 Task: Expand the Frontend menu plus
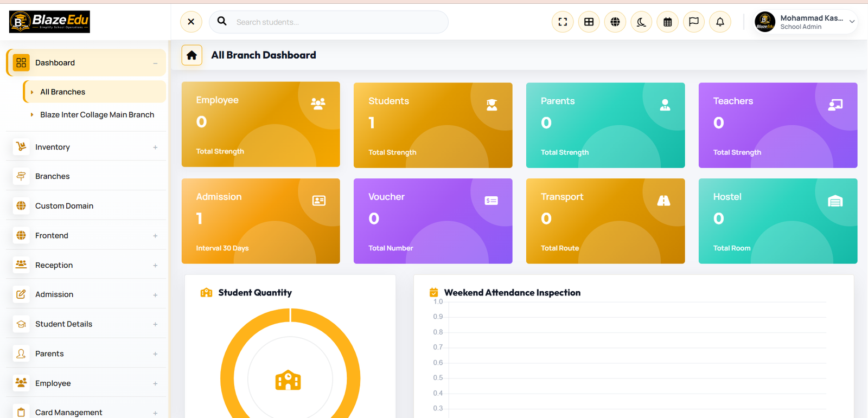tap(155, 236)
